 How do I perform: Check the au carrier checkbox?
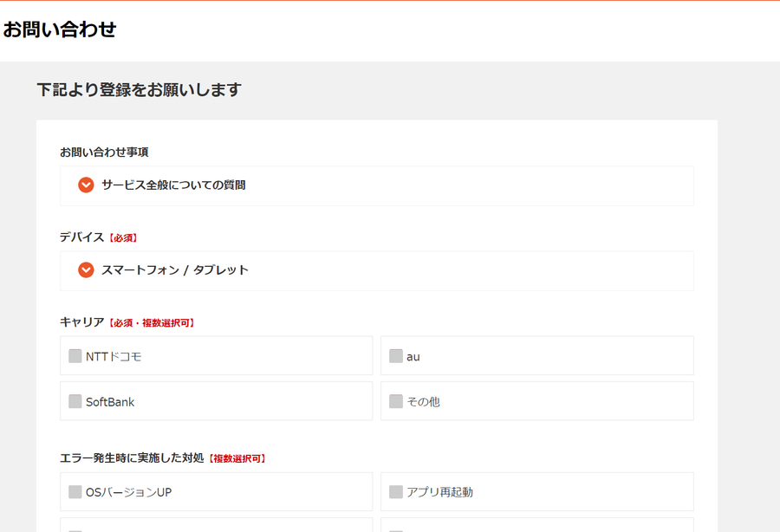[x=396, y=356]
